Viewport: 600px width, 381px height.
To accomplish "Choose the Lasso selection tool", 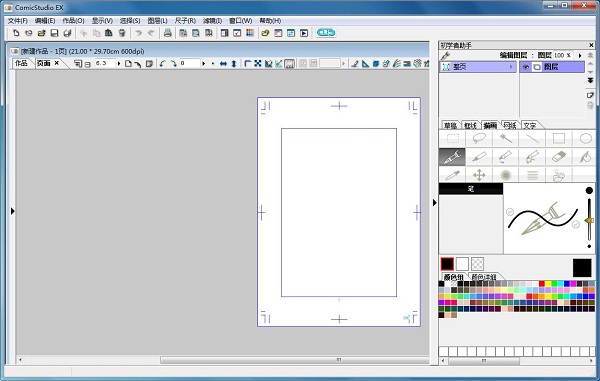I will click(479, 138).
